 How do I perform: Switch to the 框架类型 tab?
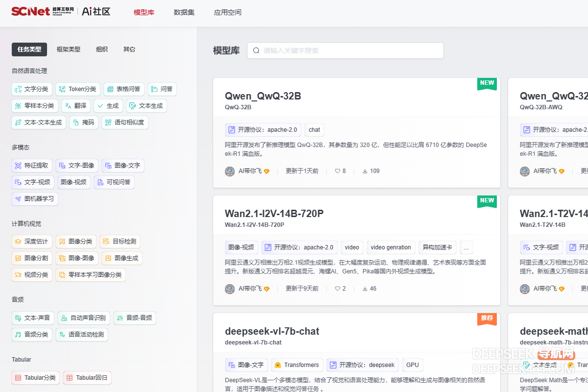(x=69, y=49)
